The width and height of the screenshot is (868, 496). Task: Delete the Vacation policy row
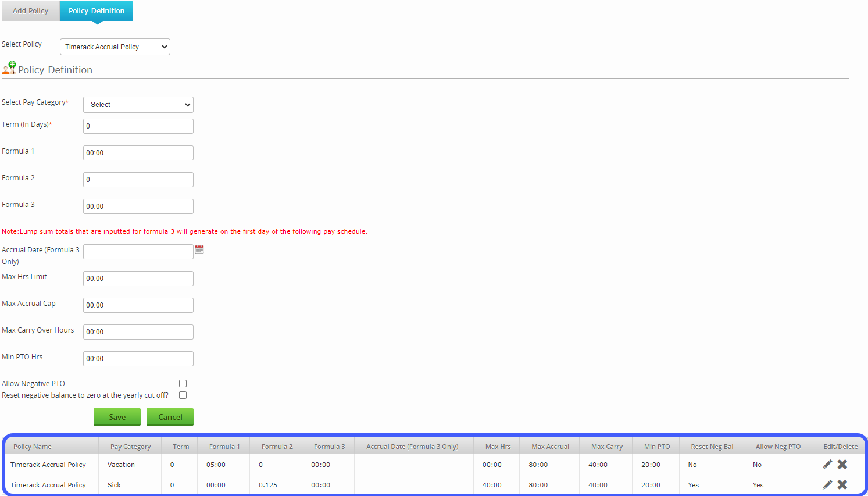[x=842, y=464]
